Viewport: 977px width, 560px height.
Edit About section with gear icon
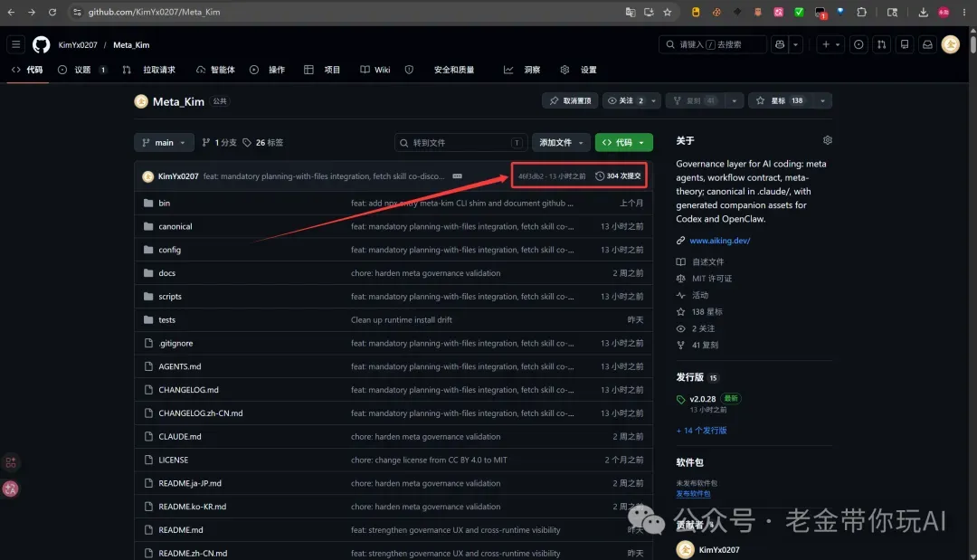[x=828, y=141]
